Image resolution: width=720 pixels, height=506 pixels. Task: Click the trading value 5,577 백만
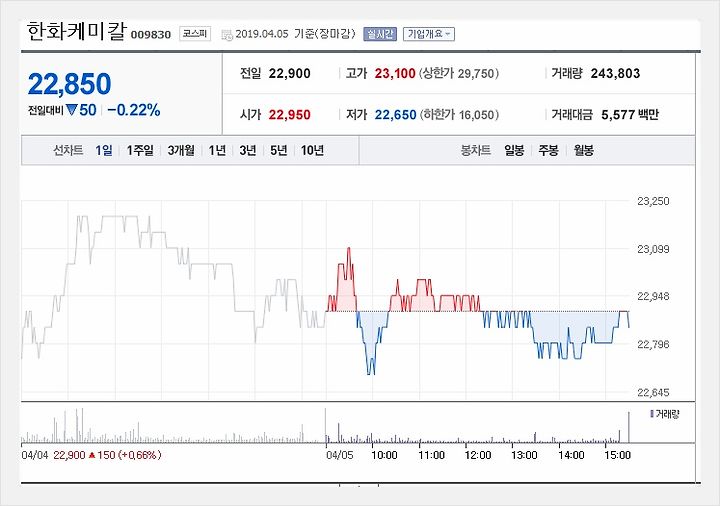[x=630, y=114]
